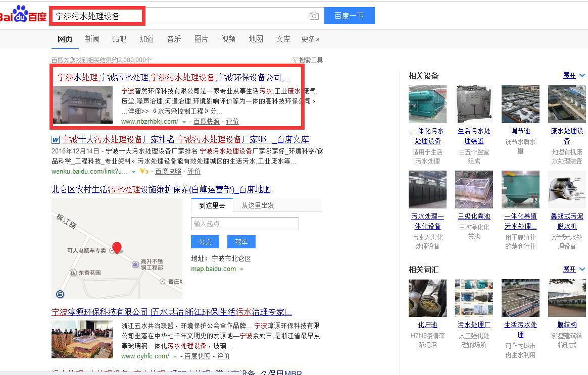Open 宁波淳源环保科技有限公司 result link
The width and height of the screenshot is (588, 375).
coord(171,312)
